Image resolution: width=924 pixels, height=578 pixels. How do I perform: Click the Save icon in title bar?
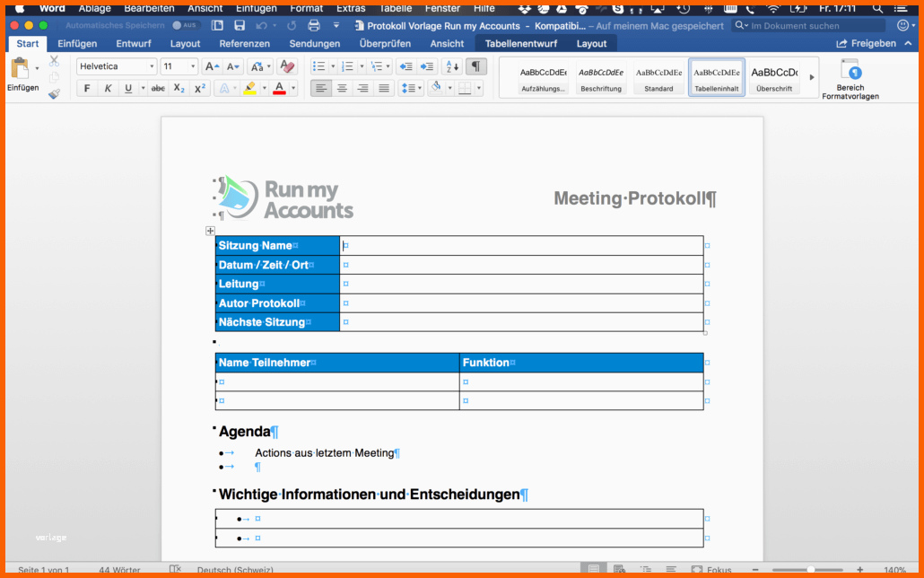(240, 25)
